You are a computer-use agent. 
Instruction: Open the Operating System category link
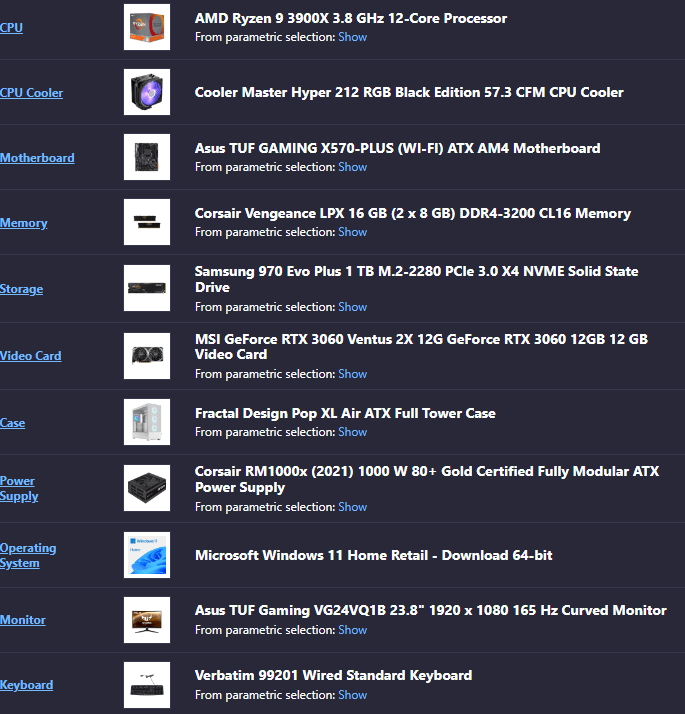pyautogui.click(x=28, y=556)
